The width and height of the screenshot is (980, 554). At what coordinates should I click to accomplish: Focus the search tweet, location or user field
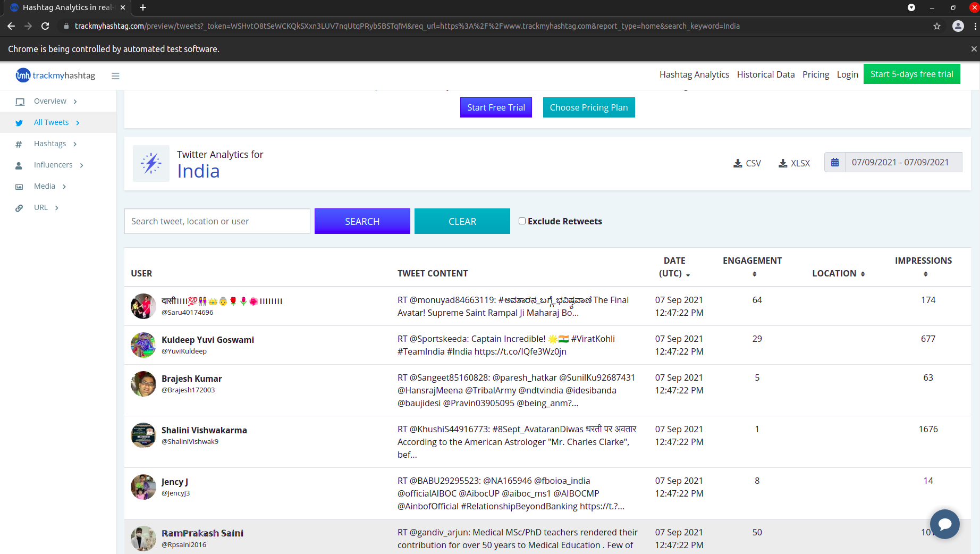217,221
